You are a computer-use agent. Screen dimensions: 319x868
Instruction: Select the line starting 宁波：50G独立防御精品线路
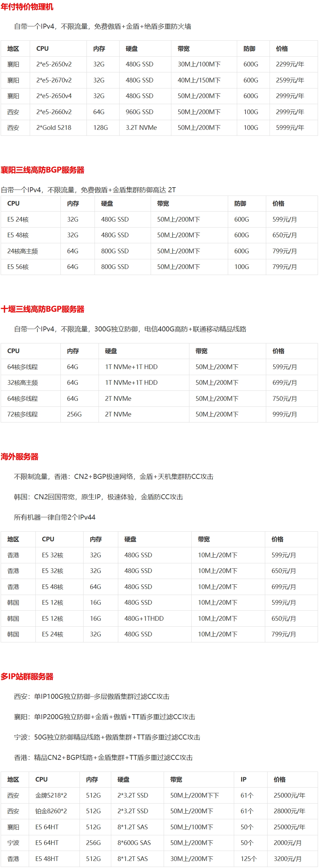(107, 738)
